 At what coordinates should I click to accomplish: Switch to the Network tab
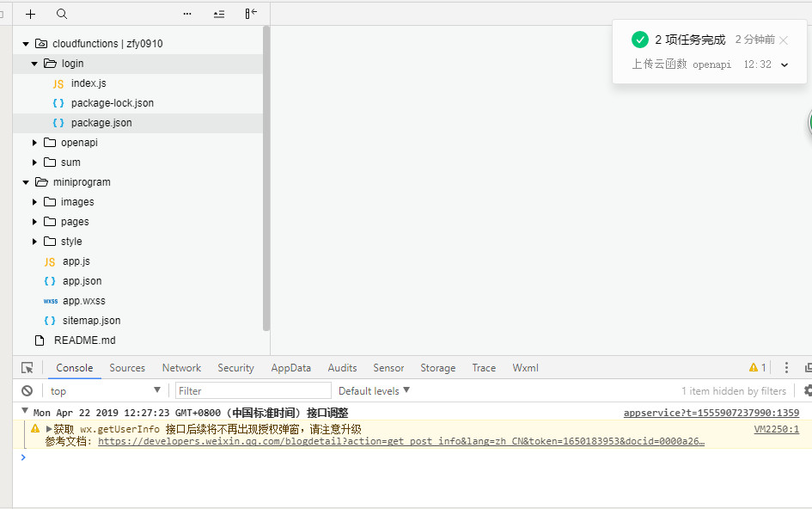point(181,367)
